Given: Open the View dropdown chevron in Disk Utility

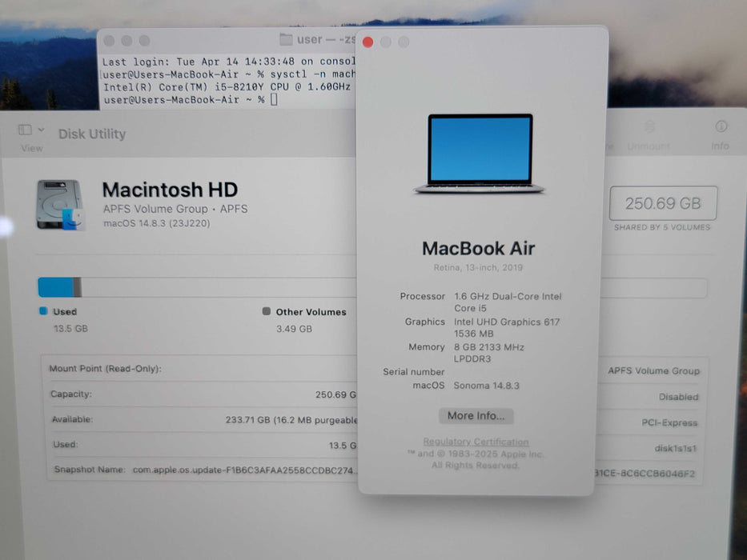Looking at the screenshot, I should tap(42, 130).
